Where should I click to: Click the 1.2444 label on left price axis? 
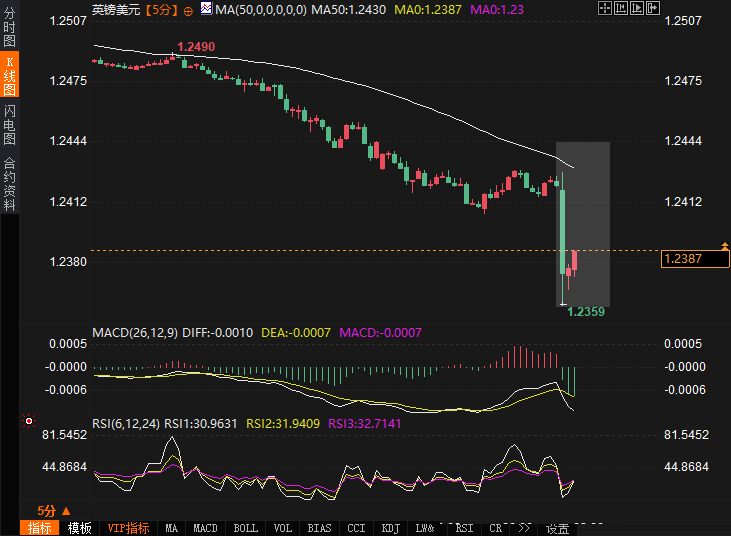pyautogui.click(x=68, y=141)
